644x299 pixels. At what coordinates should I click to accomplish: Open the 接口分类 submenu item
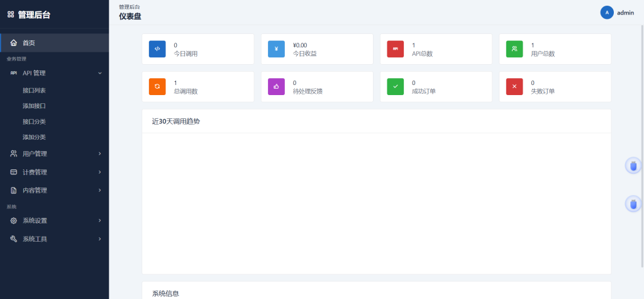coord(34,121)
